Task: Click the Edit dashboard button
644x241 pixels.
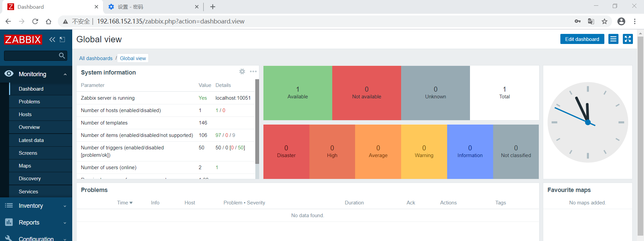Action: point(582,39)
